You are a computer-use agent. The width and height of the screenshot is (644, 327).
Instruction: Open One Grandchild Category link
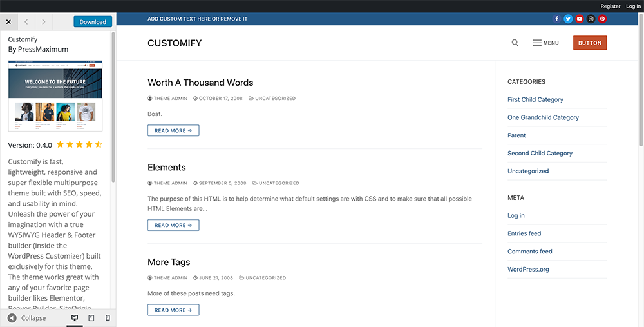[543, 117]
